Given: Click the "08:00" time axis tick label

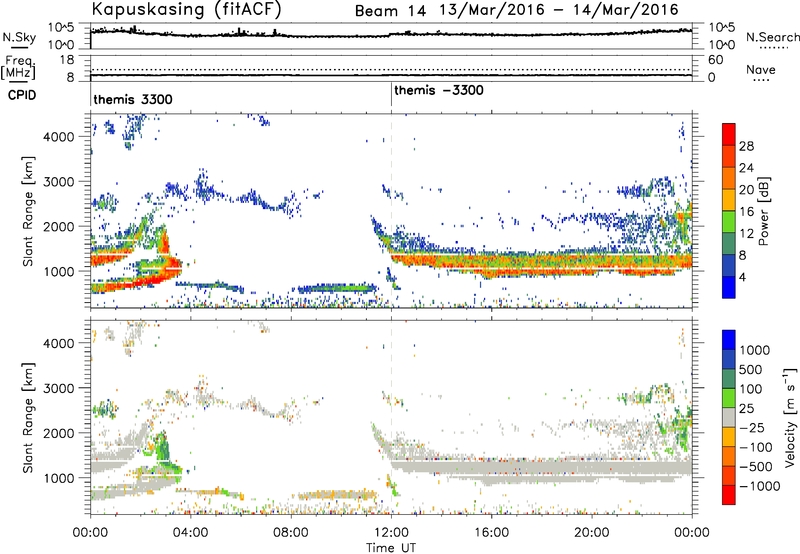Looking at the screenshot, I should tap(291, 533).
